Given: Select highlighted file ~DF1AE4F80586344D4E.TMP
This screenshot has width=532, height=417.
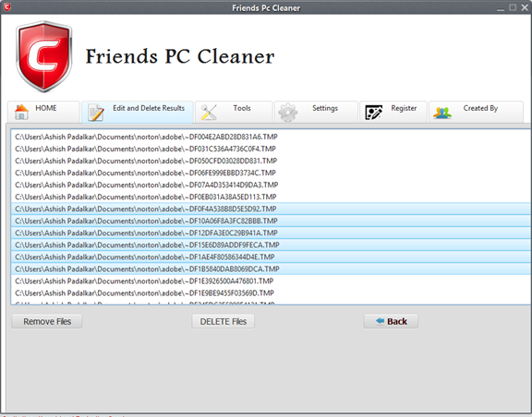Looking at the screenshot, I should point(271,257).
